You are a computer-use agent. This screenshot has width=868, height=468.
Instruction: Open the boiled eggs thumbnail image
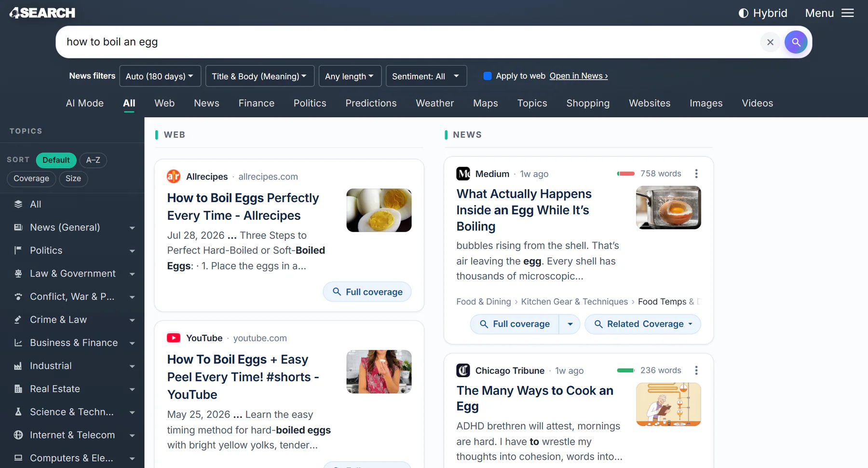379,210
